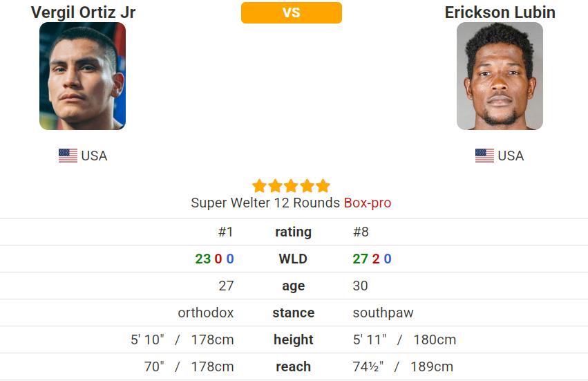
Task: Click the fourth rating star
Action: [307, 186]
